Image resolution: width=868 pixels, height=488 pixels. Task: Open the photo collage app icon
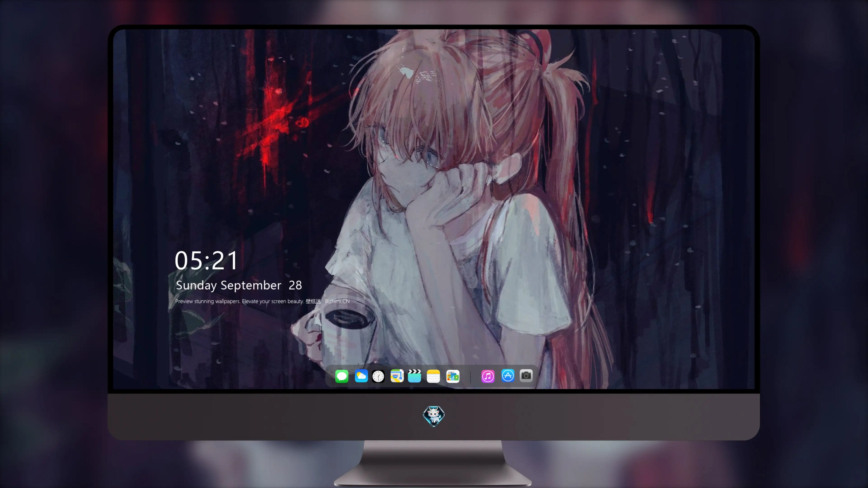(453, 376)
